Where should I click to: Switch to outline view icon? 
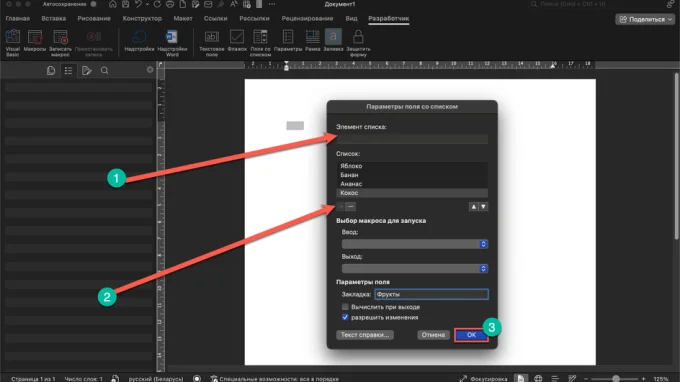(555, 379)
